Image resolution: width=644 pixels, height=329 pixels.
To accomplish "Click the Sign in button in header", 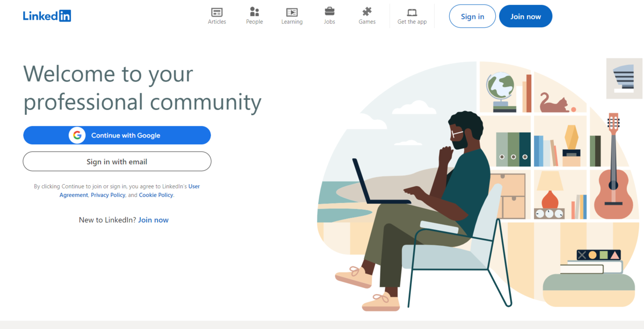I will point(472,16).
